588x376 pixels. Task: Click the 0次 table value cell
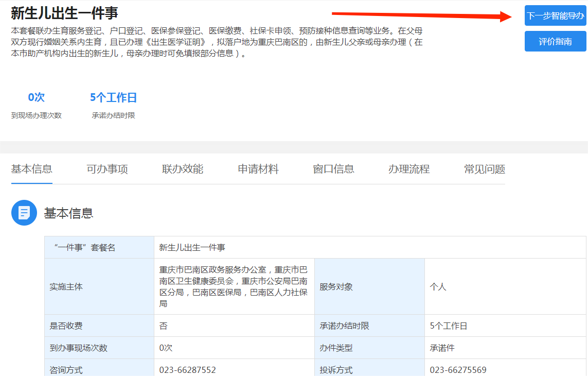coord(235,348)
